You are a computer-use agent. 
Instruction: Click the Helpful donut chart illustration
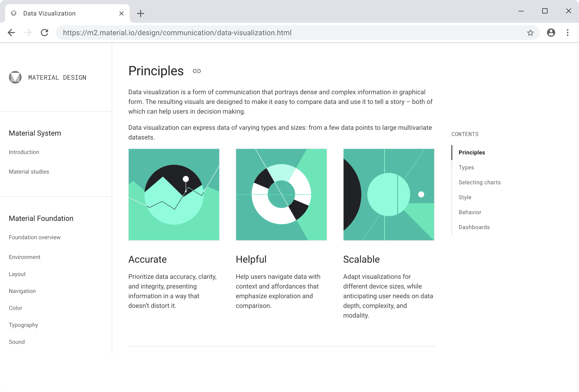281,194
